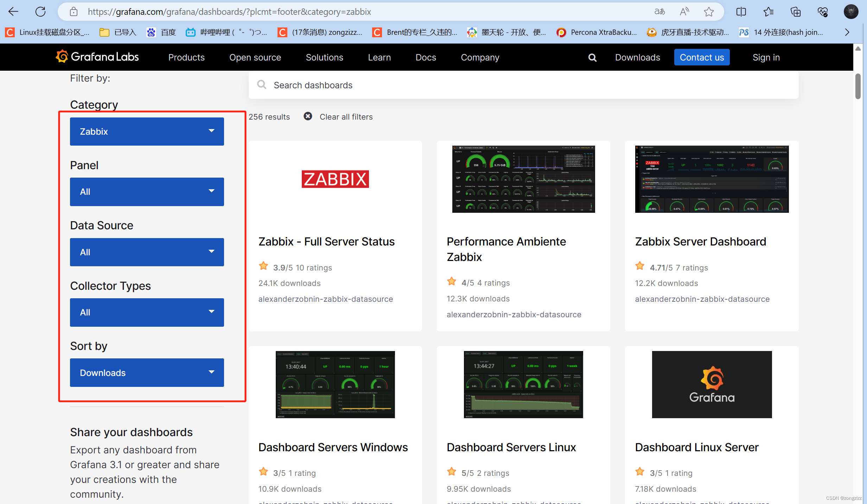Open the Category dropdown showing Zabbix
The width and height of the screenshot is (867, 504).
[147, 132]
